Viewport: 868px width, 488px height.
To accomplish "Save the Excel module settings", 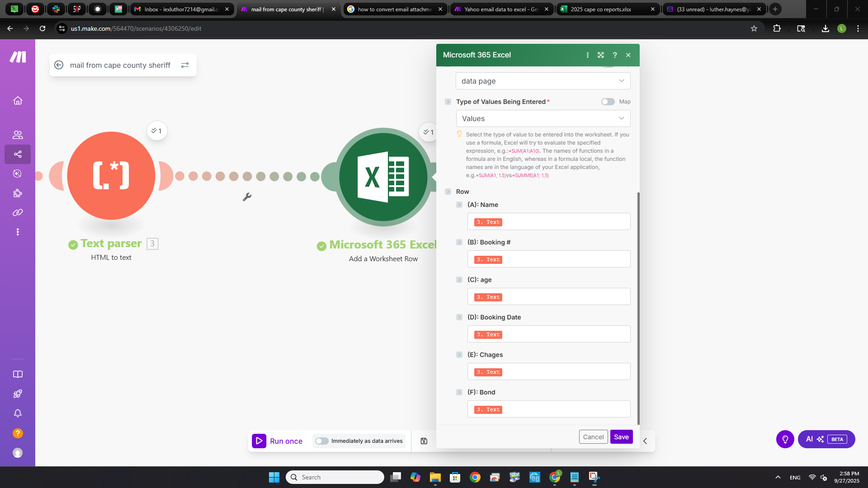I will (621, 437).
